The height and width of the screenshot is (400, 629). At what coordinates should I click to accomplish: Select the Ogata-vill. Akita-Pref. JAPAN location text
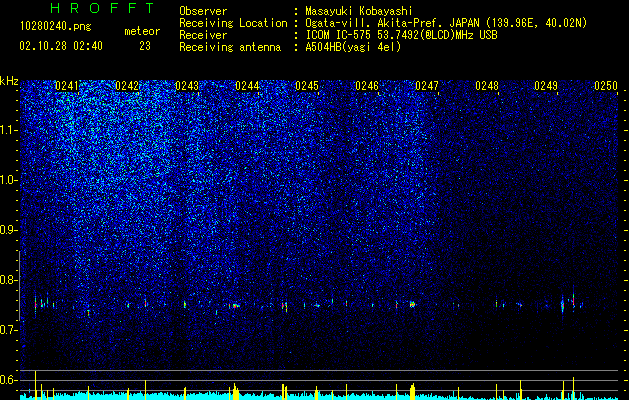click(446, 23)
